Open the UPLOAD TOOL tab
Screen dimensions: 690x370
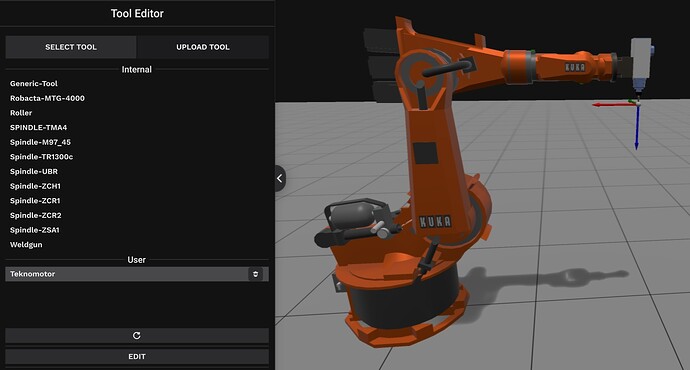point(203,47)
